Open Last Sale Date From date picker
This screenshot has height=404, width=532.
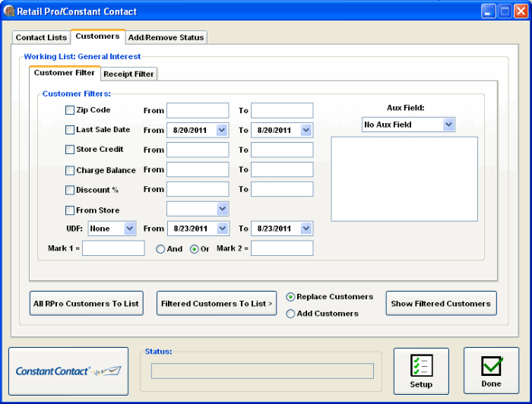[222, 130]
